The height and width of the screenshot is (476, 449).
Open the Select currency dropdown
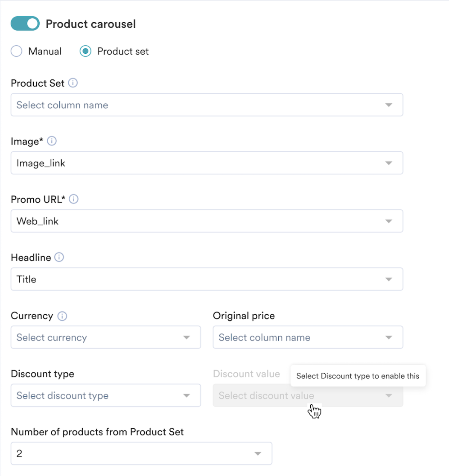tap(105, 337)
